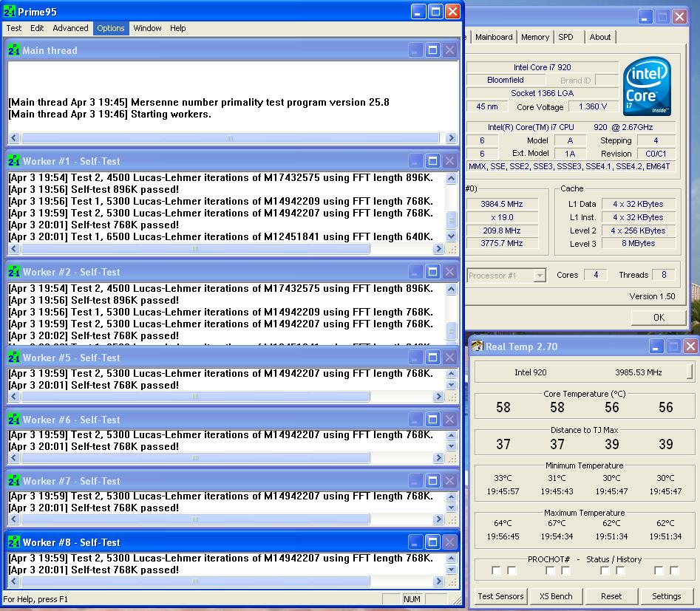Click the Reset button in Real Temp
The image size is (700, 611).
point(611,596)
